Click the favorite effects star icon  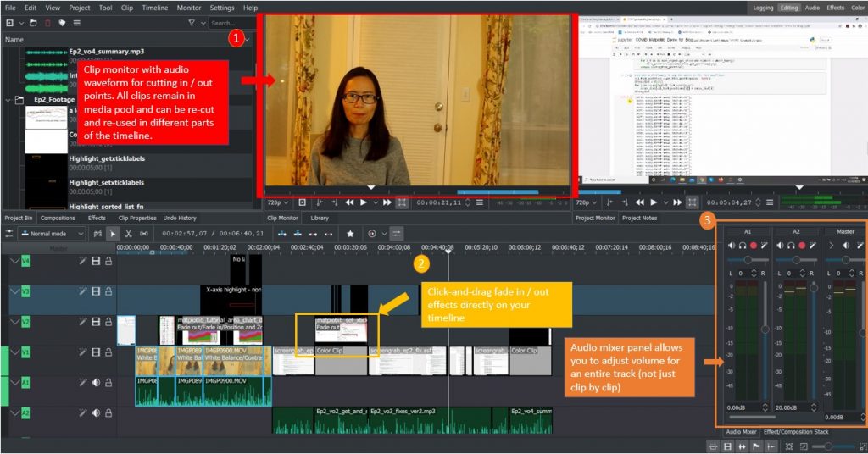(350, 233)
